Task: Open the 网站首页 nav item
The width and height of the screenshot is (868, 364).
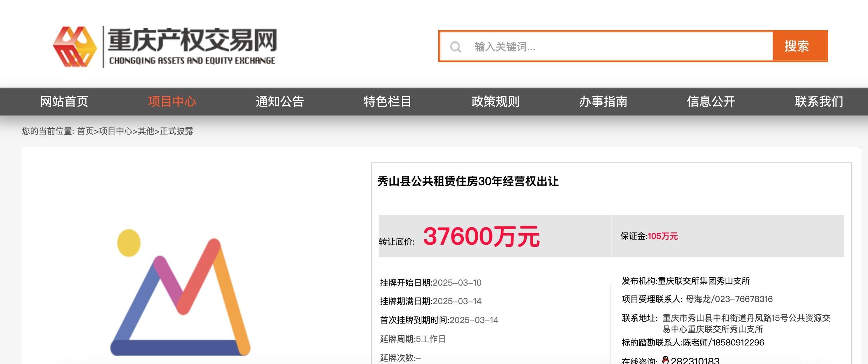Action: pyautogui.click(x=64, y=101)
